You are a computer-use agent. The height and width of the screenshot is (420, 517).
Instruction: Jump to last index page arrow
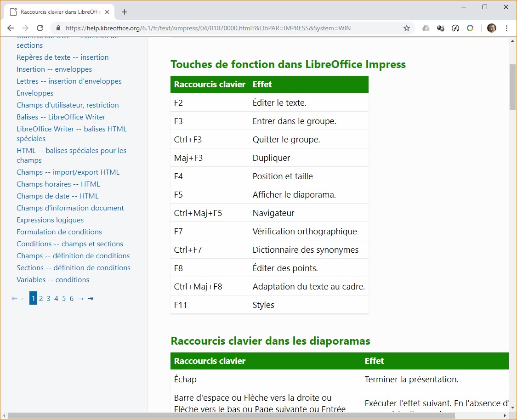(x=91, y=299)
